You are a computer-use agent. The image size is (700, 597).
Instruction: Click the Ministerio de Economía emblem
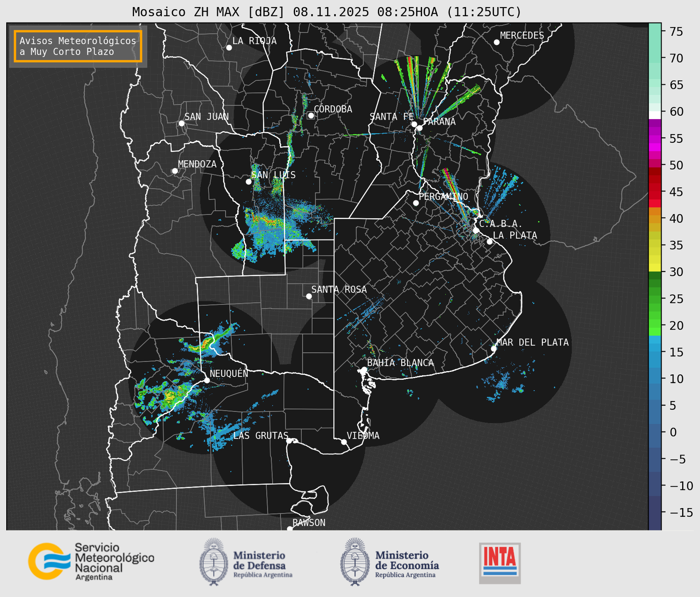pos(355,562)
